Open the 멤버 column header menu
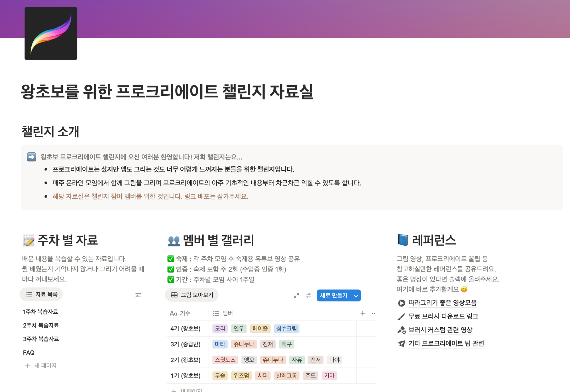Image resolution: width=570 pixels, height=392 pixels. [223, 313]
